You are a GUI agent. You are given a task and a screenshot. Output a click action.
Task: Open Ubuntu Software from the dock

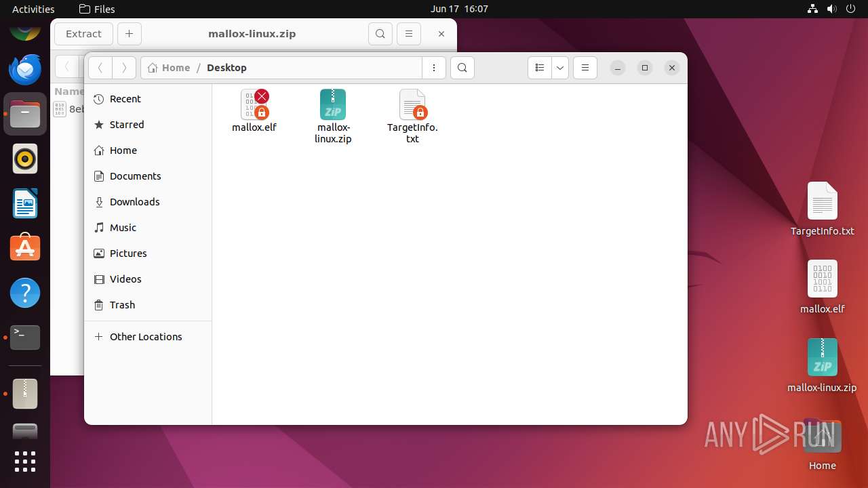coord(25,249)
